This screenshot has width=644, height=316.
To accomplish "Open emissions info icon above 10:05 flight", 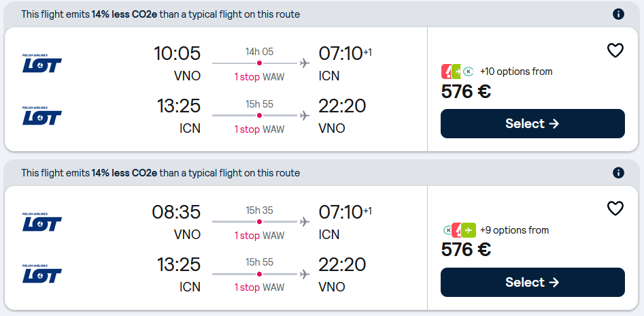I will (618, 14).
